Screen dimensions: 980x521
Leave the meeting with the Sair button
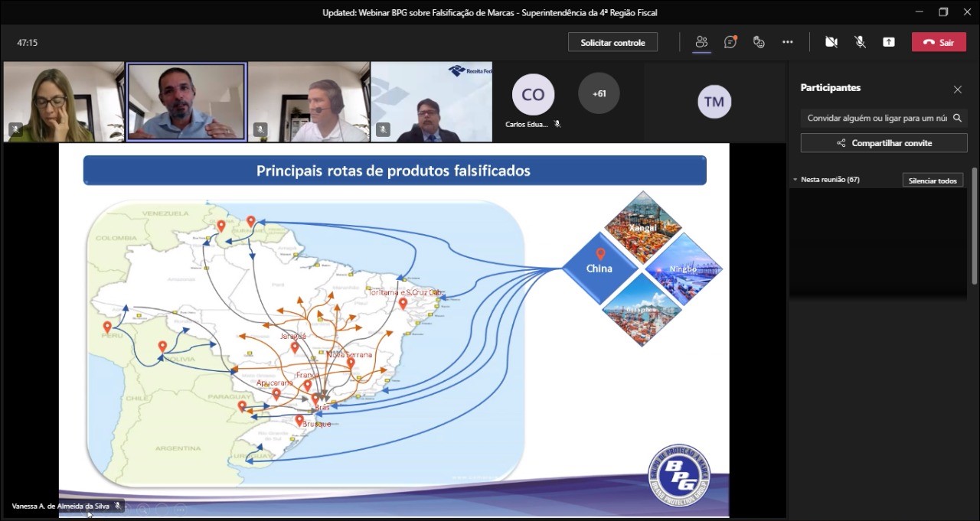click(x=938, y=42)
